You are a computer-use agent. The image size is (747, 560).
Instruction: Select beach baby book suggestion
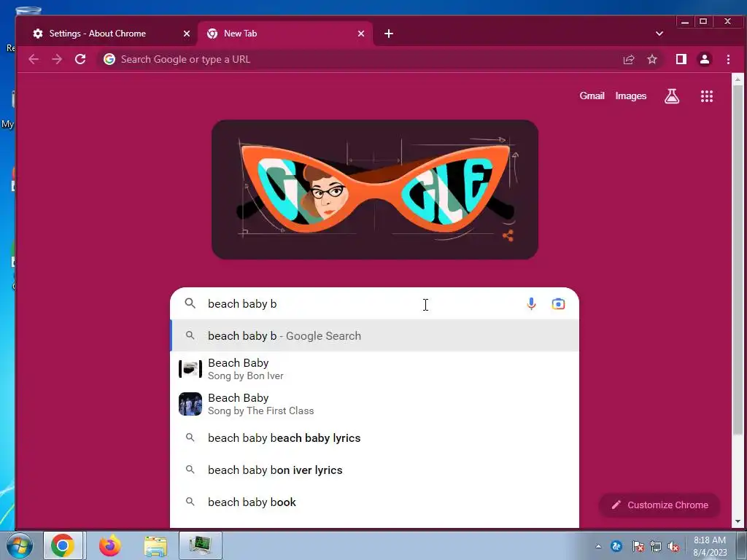pos(374,502)
